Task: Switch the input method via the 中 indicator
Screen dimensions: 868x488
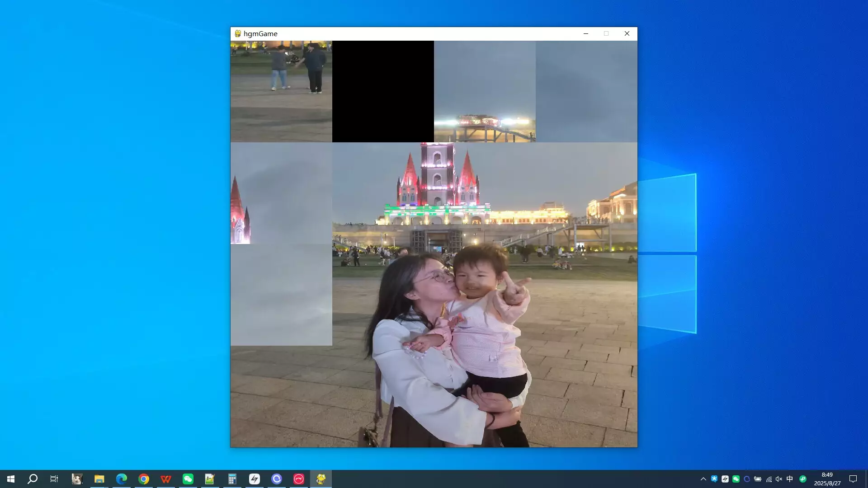Action: coord(790,479)
